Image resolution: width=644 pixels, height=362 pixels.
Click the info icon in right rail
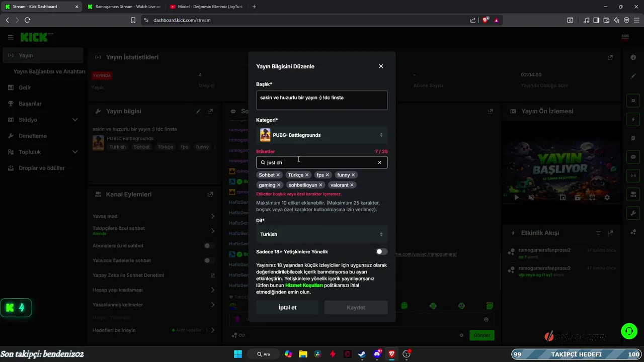tap(633, 57)
